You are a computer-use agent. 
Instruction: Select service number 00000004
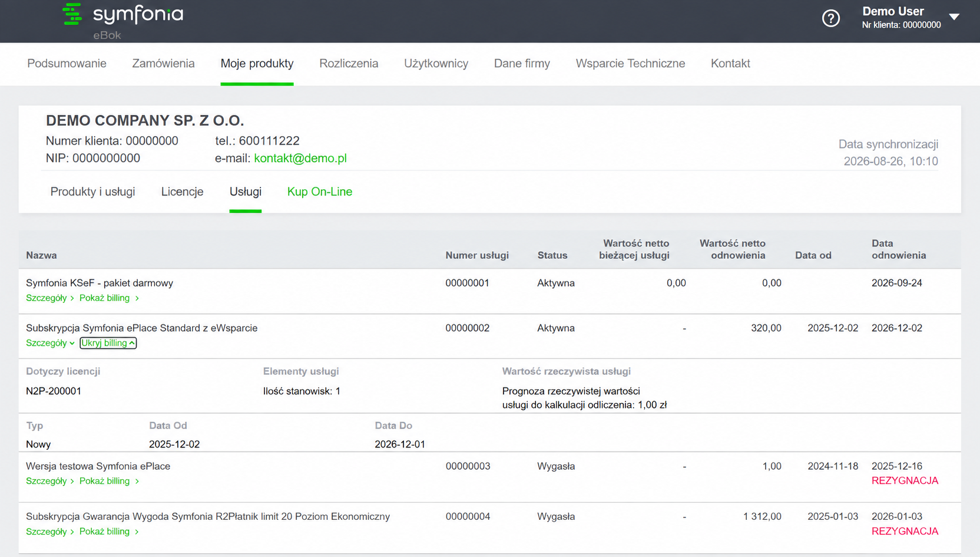(468, 517)
